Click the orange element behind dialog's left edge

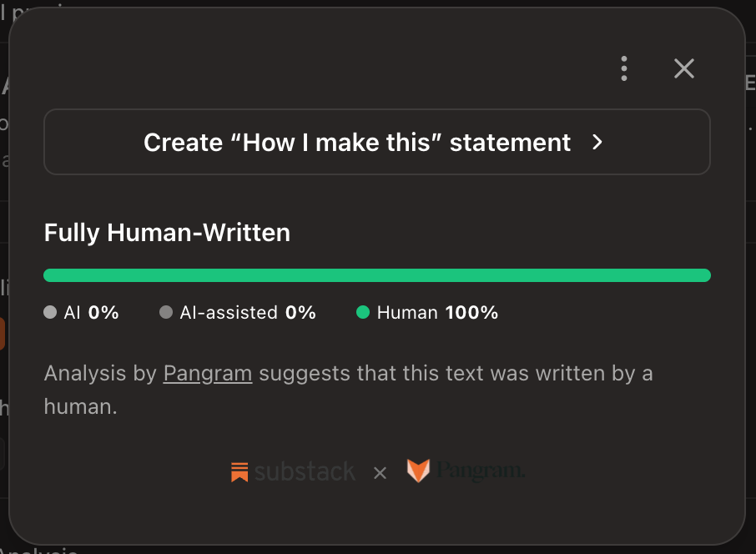(2, 333)
